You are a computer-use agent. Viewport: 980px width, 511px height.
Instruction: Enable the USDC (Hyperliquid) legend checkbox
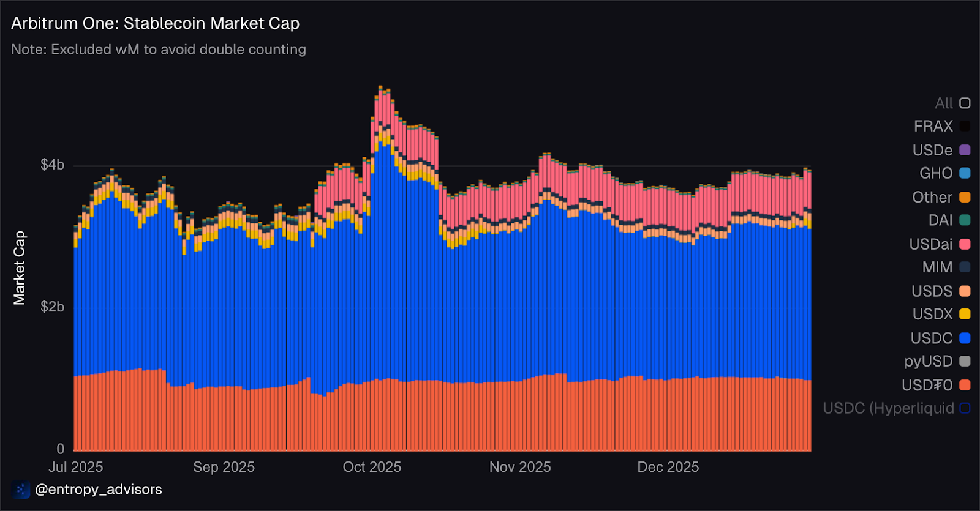pos(965,408)
